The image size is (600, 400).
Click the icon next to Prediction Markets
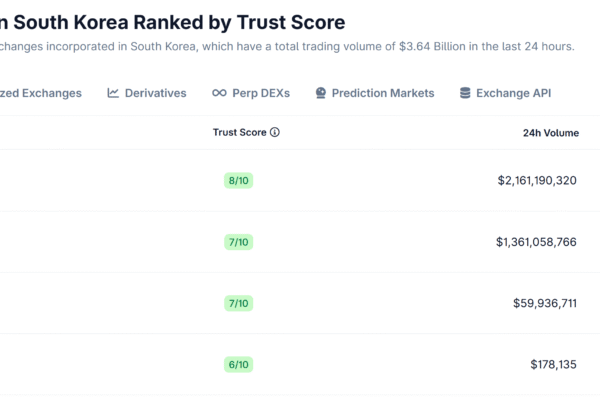(x=321, y=93)
